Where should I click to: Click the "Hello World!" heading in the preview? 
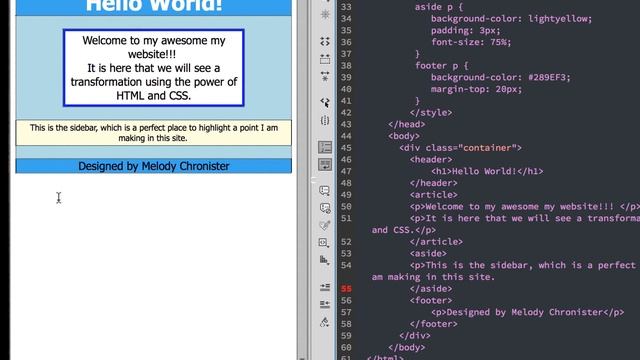click(x=154, y=6)
